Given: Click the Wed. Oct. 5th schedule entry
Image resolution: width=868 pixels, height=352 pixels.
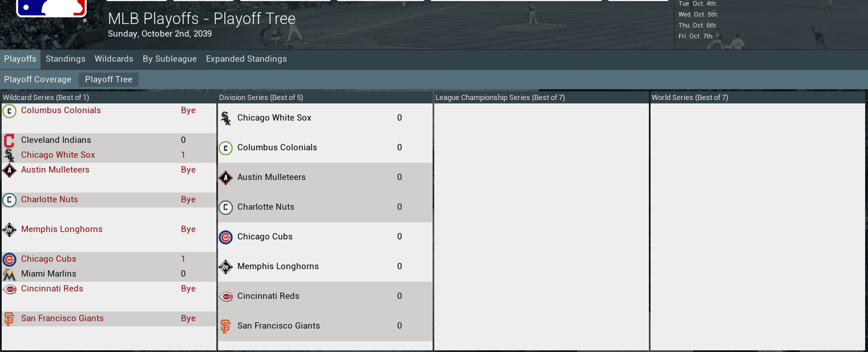Looking at the screenshot, I should [x=698, y=14].
